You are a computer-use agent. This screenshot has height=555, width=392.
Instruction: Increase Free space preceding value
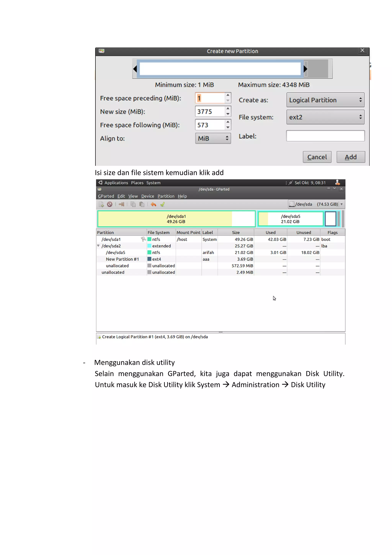point(228,95)
